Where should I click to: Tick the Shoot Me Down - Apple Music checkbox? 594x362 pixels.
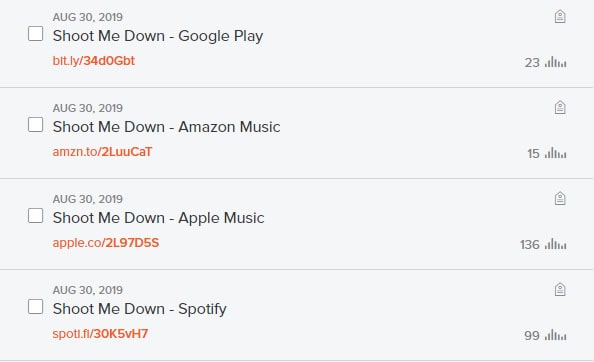coord(35,216)
